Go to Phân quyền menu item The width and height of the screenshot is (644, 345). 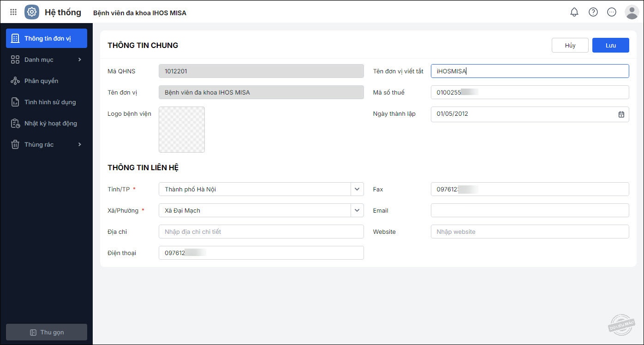pyautogui.click(x=47, y=81)
